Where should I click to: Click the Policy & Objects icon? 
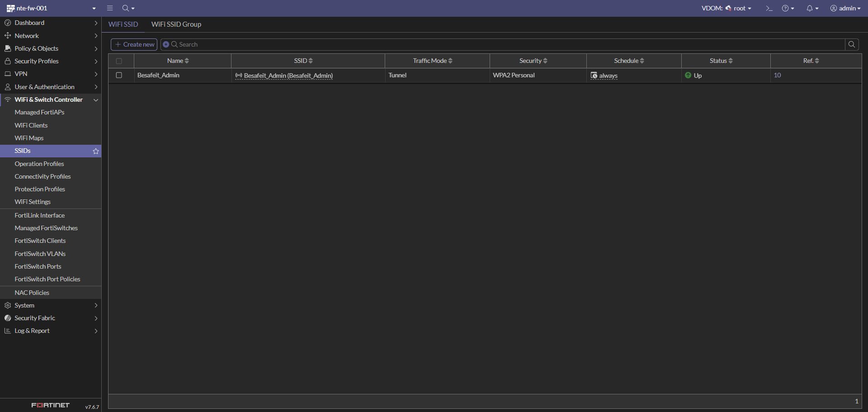click(x=8, y=48)
